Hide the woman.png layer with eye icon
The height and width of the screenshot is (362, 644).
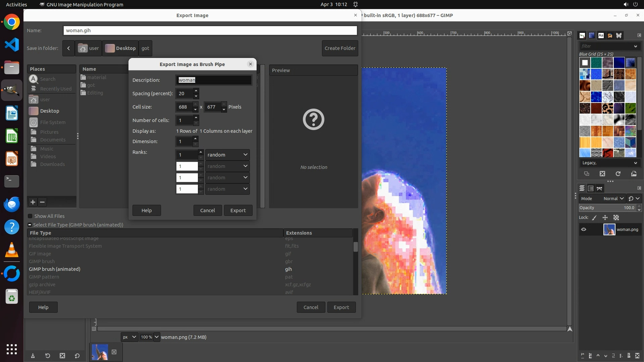(x=584, y=230)
